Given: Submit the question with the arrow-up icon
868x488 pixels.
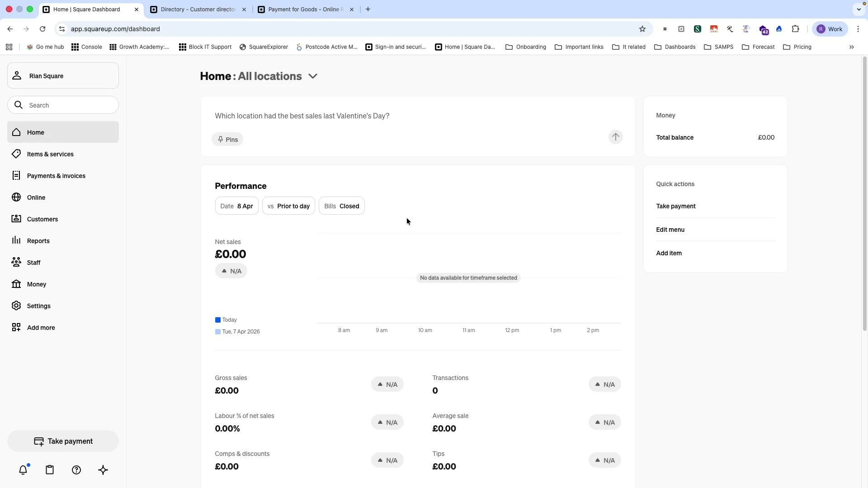Looking at the screenshot, I should coord(615,137).
